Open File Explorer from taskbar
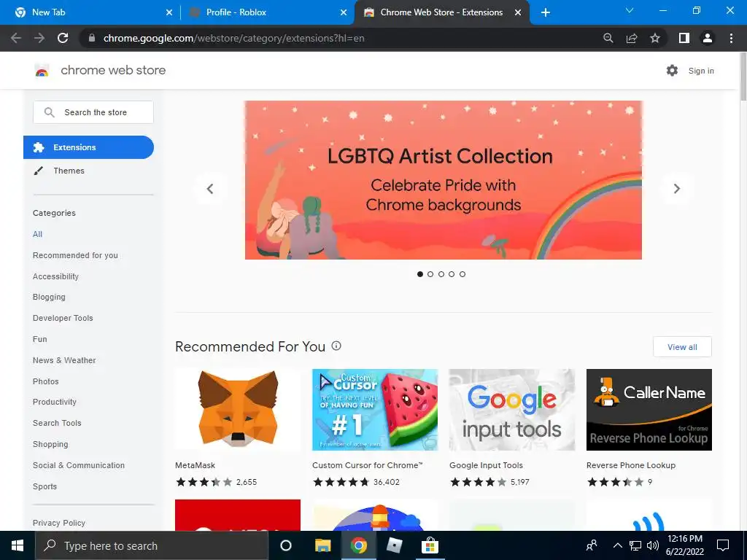 (322, 545)
